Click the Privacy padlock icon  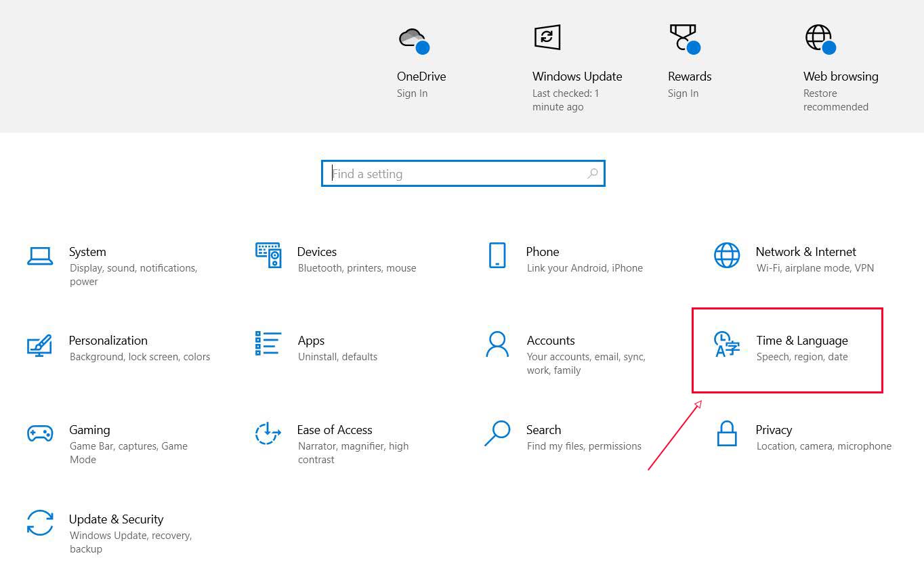click(727, 433)
